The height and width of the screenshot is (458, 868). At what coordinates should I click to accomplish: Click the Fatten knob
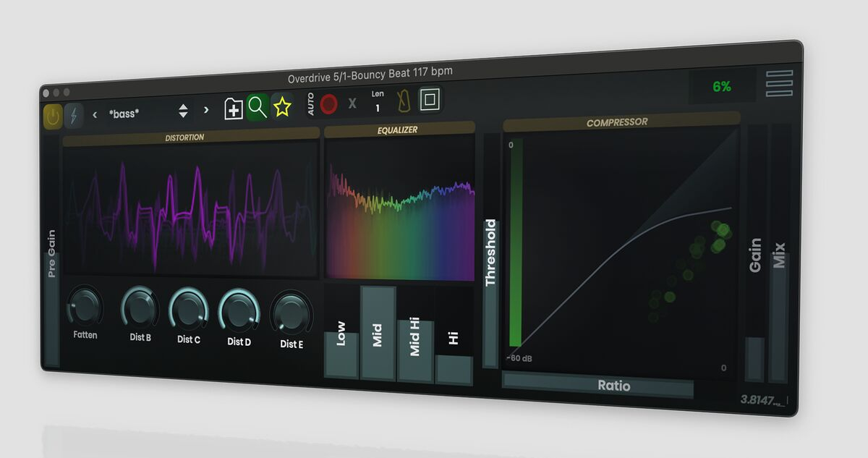[85, 307]
